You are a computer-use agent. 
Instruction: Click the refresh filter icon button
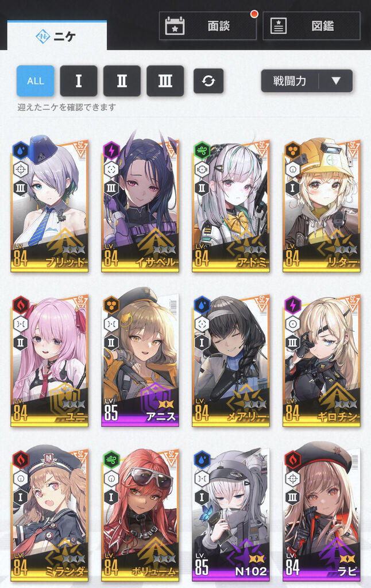coord(208,80)
